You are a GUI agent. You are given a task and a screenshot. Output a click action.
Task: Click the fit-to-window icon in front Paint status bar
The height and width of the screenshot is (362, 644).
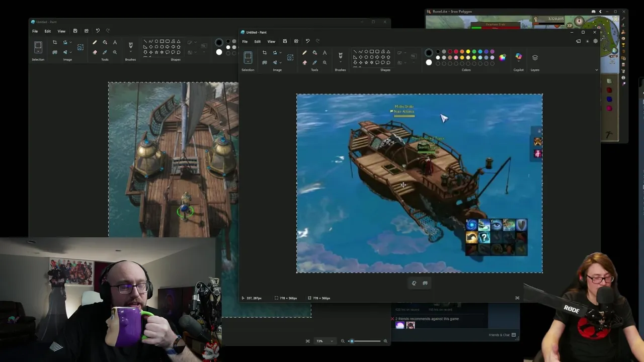coord(517,298)
